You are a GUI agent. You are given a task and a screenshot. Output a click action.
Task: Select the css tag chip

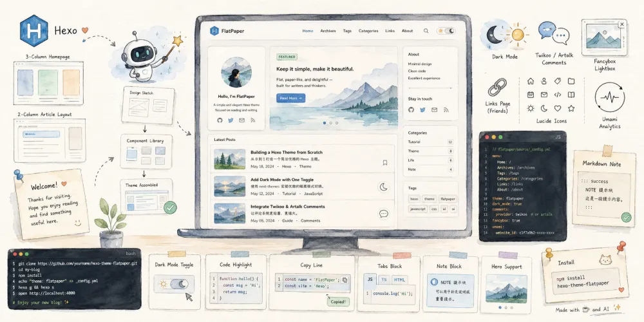[434, 209]
